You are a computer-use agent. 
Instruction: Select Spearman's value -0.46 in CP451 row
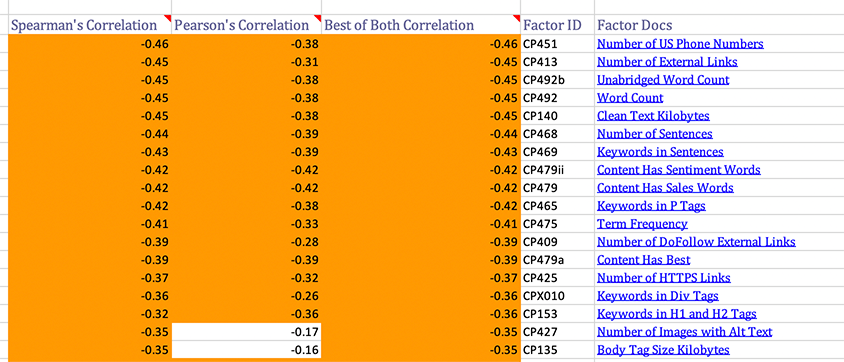[x=90, y=44]
